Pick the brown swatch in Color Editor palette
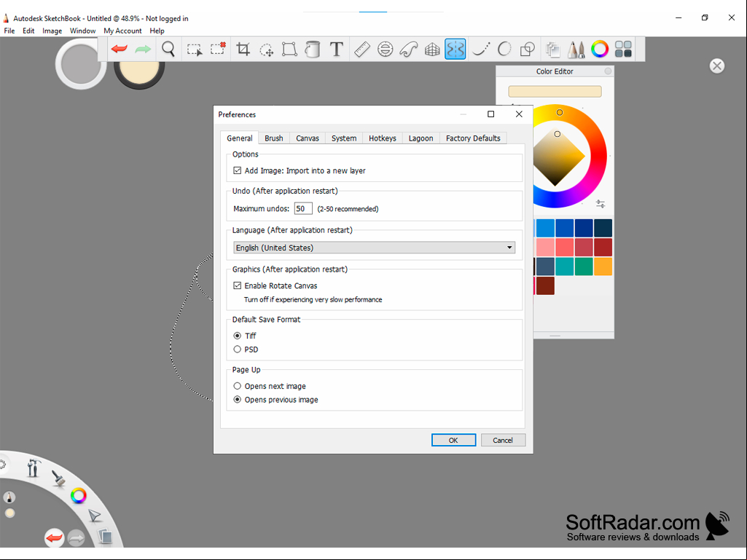Image resolution: width=747 pixels, height=560 pixels. pos(545,285)
